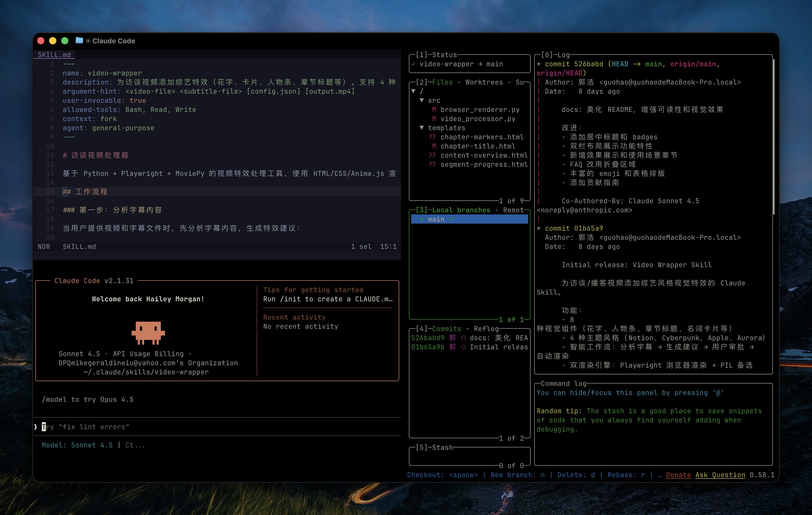This screenshot has height=515, width=812.
Task: Collapse the root directory tree arrow
Action: pos(413,91)
